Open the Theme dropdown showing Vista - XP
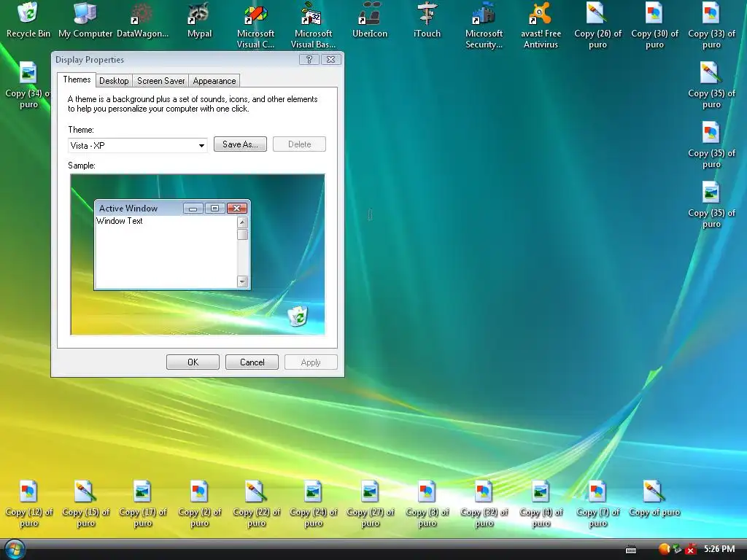Image resolution: width=747 pixels, height=560 pixels. coord(138,145)
